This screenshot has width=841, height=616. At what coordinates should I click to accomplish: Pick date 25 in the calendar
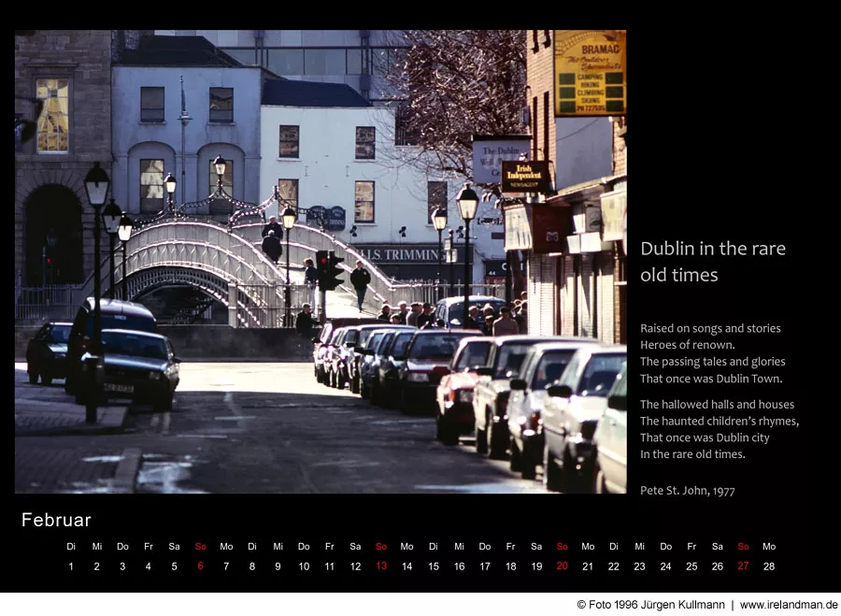[x=691, y=566]
